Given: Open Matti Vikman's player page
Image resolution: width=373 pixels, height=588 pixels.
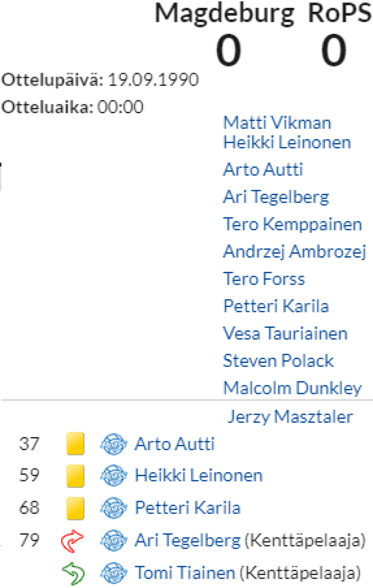Looking at the screenshot, I should pyautogui.click(x=277, y=122).
